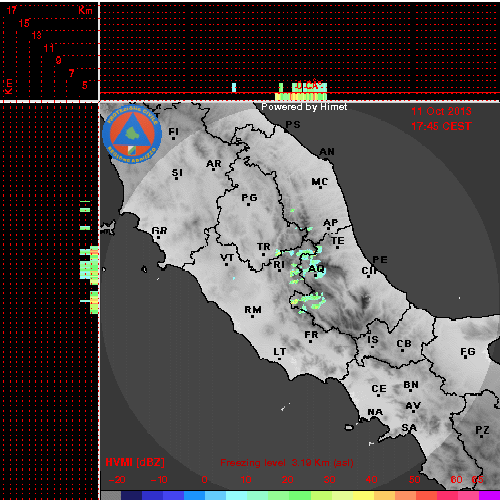Click the 'TE' city label on map
This screenshot has width=500, height=500.
pyautogui.click(x=338, y=240)
